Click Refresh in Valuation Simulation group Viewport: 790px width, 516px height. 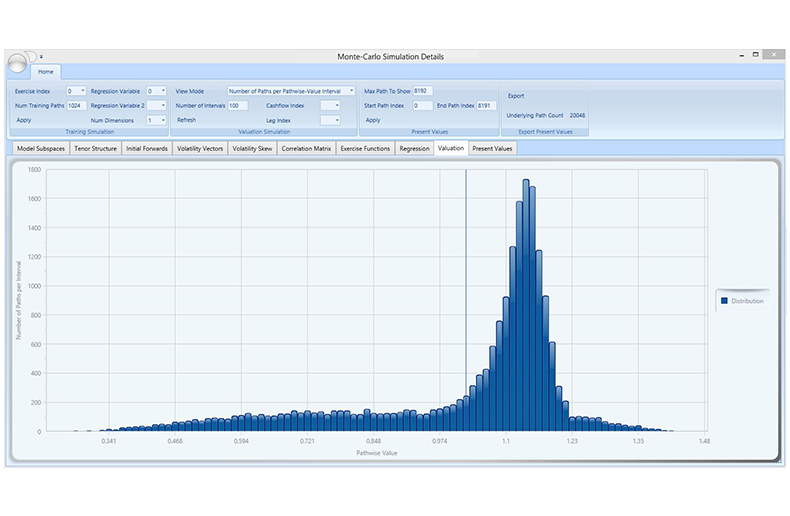(186, 120)
